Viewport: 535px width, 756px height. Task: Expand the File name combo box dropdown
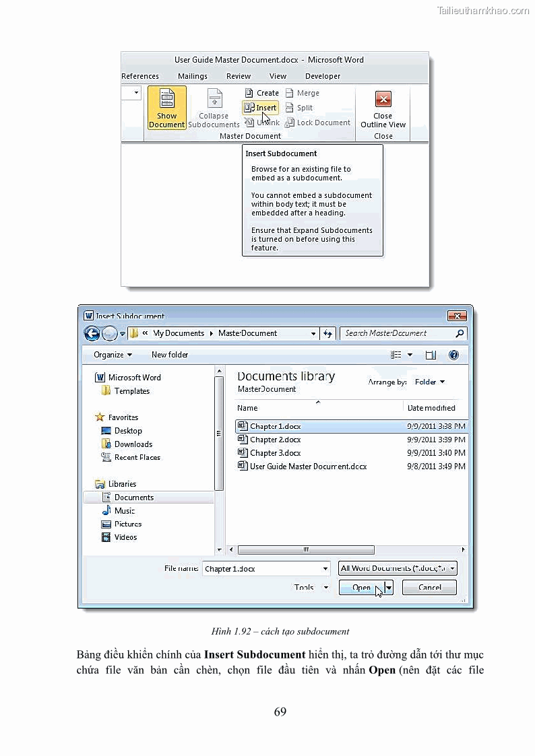[x=325, y=569]
